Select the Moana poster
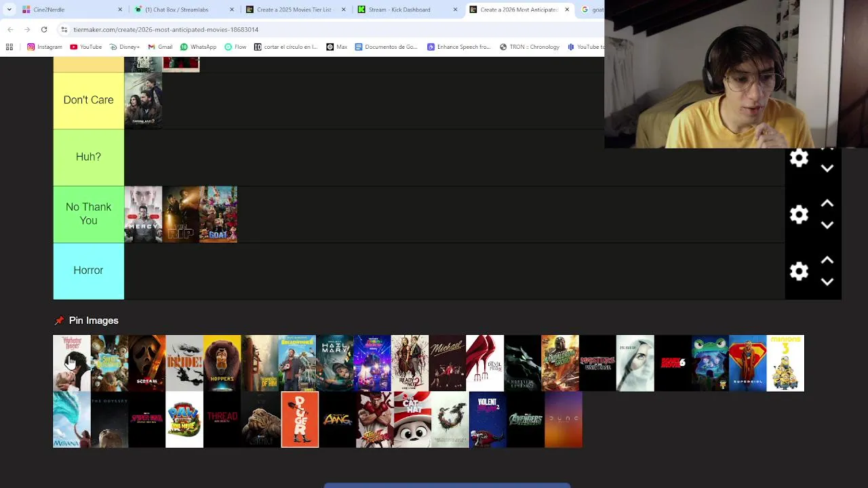The image size is (868, 488). click(x=72, y=420)
